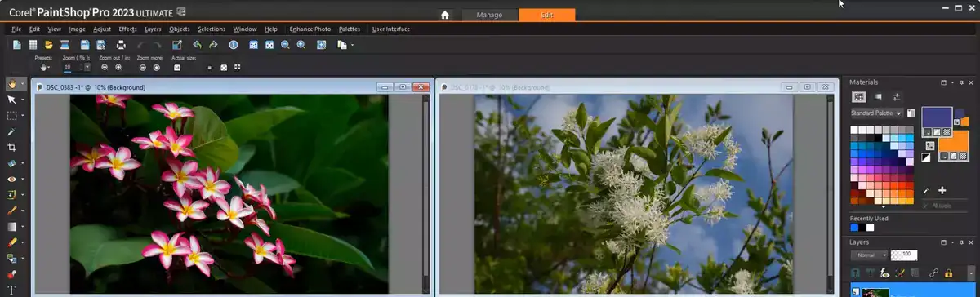
Task: Click the swap materials colors icon
Action: [x=930, y=145]
